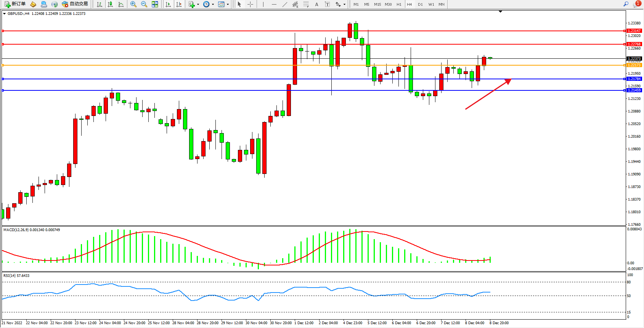Toggle chart auto scroll icon
This screenshot has width=644, height=328.
pos(168,4)
